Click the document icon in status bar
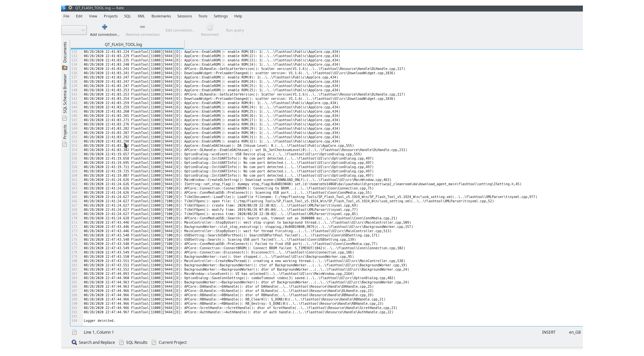The width and height of the screenshot is (644, 356). click(75, 332)
